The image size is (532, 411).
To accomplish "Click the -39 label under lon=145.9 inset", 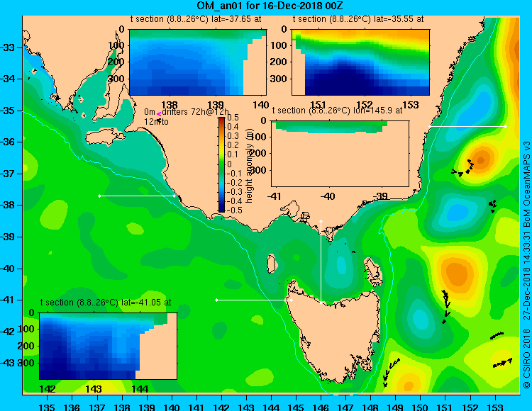I will point(381,196).
